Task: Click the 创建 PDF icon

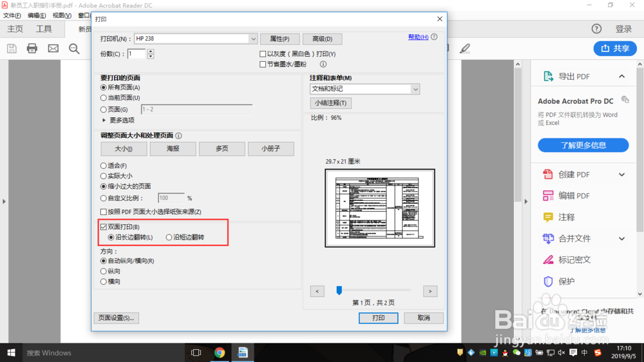Action: pyautogui.click(x=548, y=174)
